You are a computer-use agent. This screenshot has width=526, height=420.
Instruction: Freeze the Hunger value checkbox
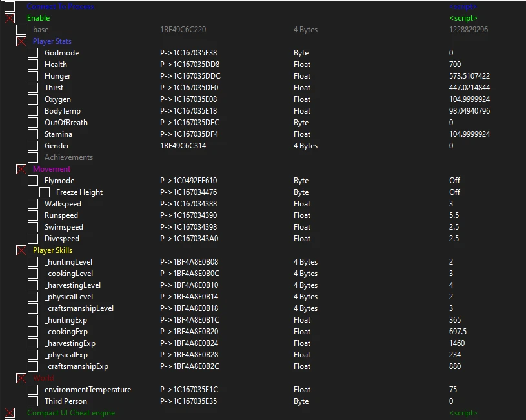pyautogui.click(x=33, y=76)
